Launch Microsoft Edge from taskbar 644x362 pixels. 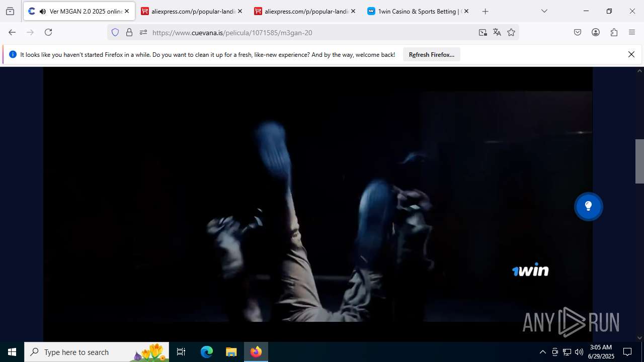pos(207,352)
